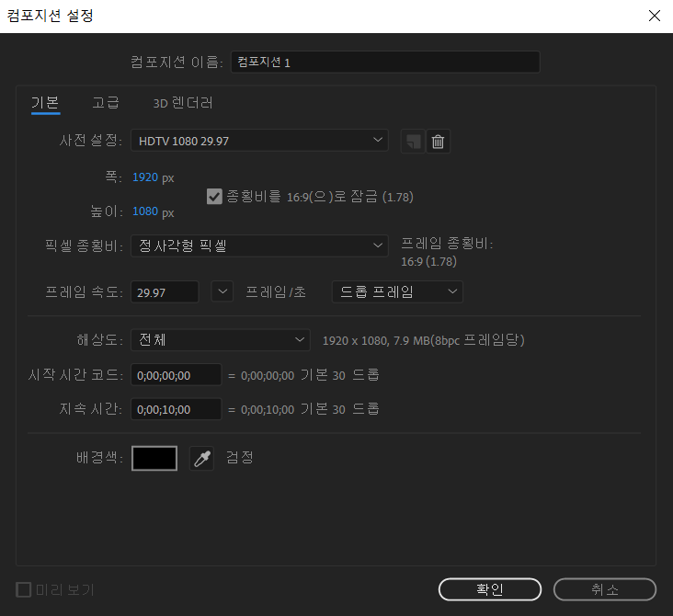Click the 시작 시간 코드 field
The width and height of the screenshot is (673, 616).
click(176, 375)
